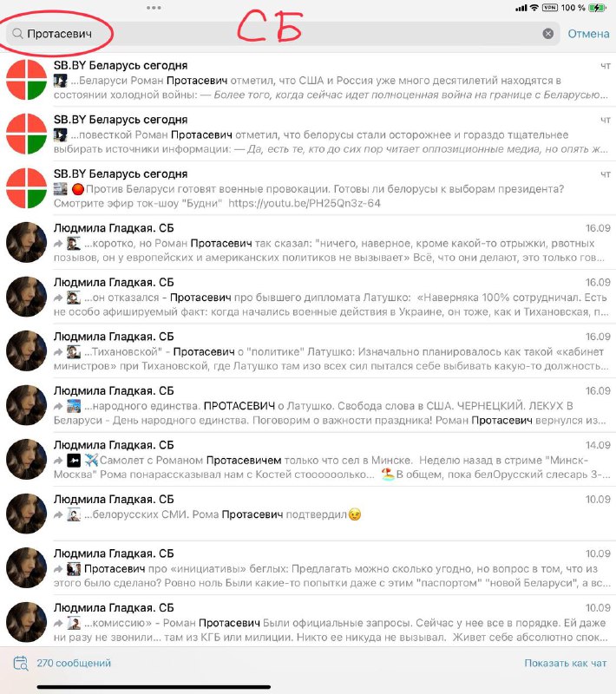Open result Рома Протасевич подтвердил

tap(310, 514)
